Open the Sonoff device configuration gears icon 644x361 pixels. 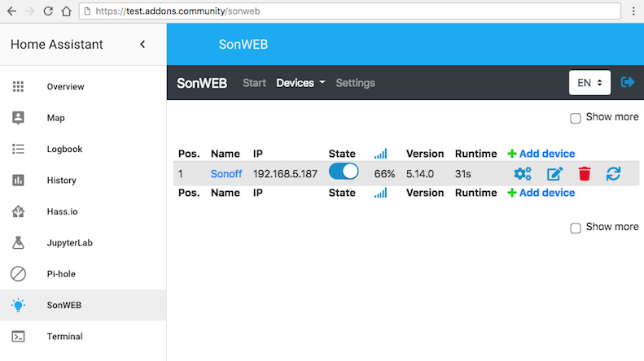(523, 173)
